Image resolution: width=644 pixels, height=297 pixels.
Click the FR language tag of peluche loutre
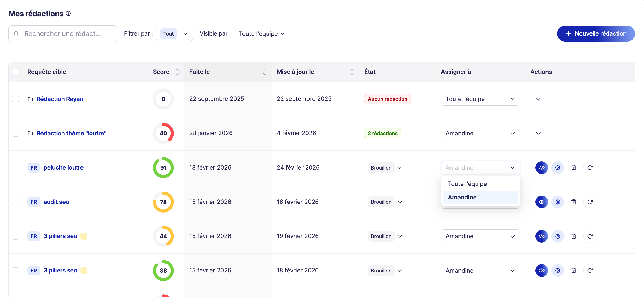tap(34, 168)
